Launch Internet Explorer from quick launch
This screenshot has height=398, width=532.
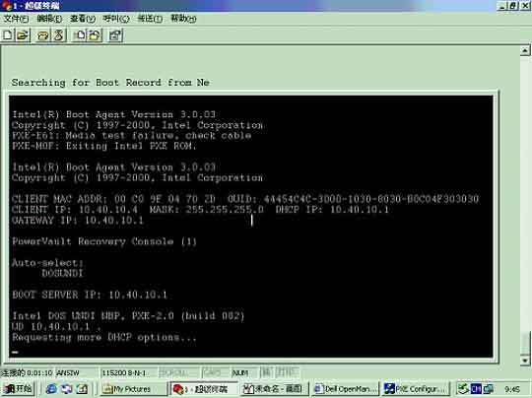coord(51,389)
